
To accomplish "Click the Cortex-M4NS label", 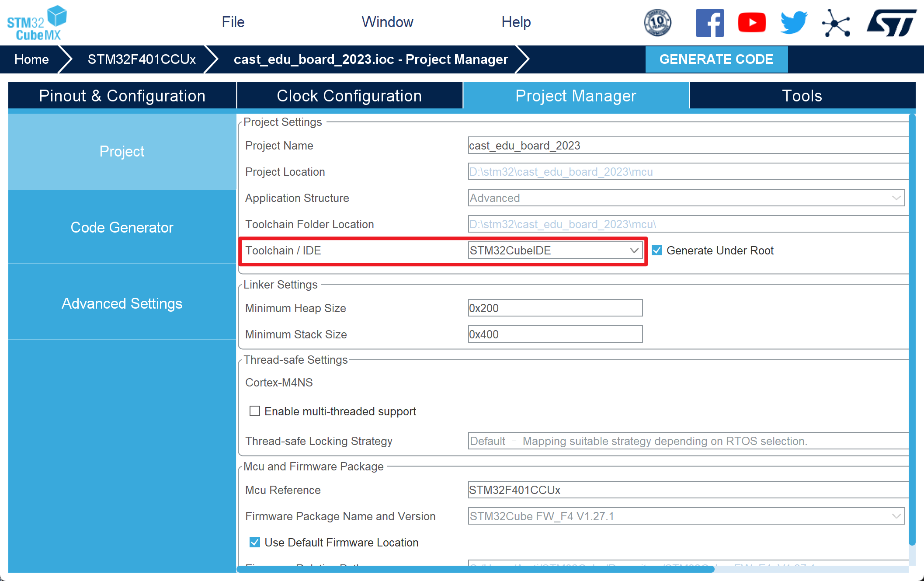I will (279, 383).
